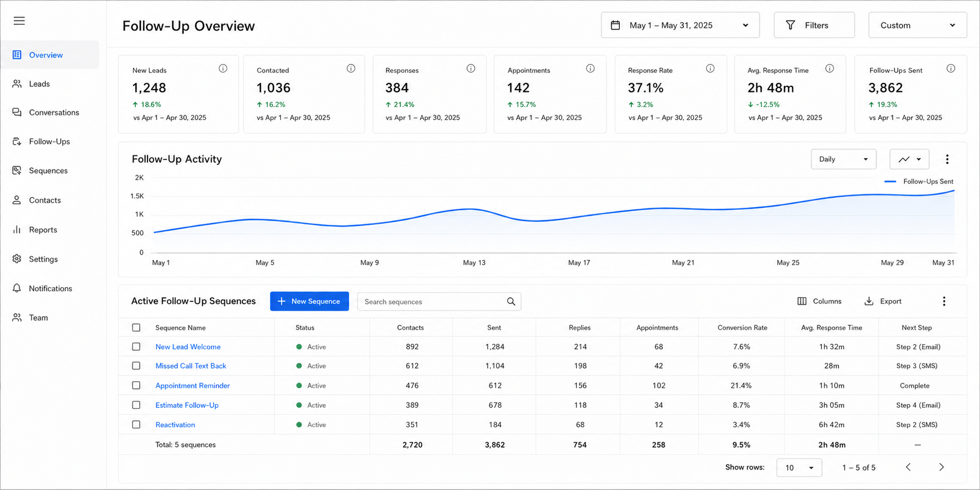Image resolution: width=980 pixels, height=490 pixels.
Task: Go to Conversations in the sidebar
Action: 50,113
